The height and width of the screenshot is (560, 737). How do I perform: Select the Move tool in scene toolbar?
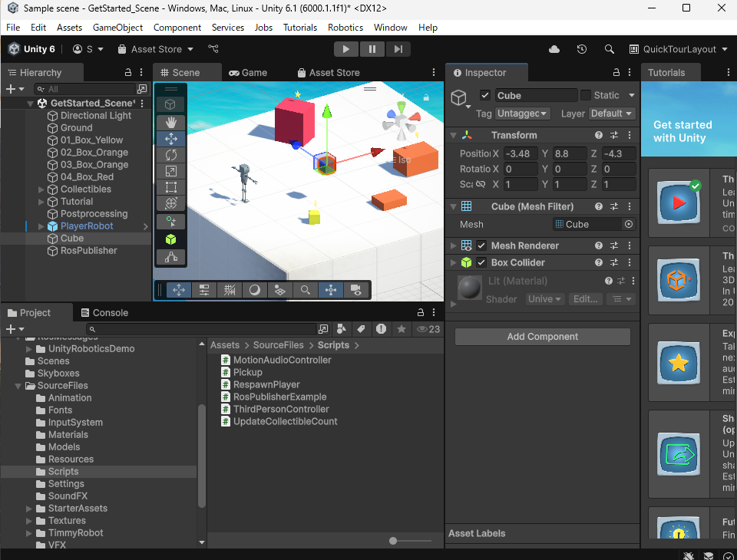pyautogui.click(x=171, y=139)
